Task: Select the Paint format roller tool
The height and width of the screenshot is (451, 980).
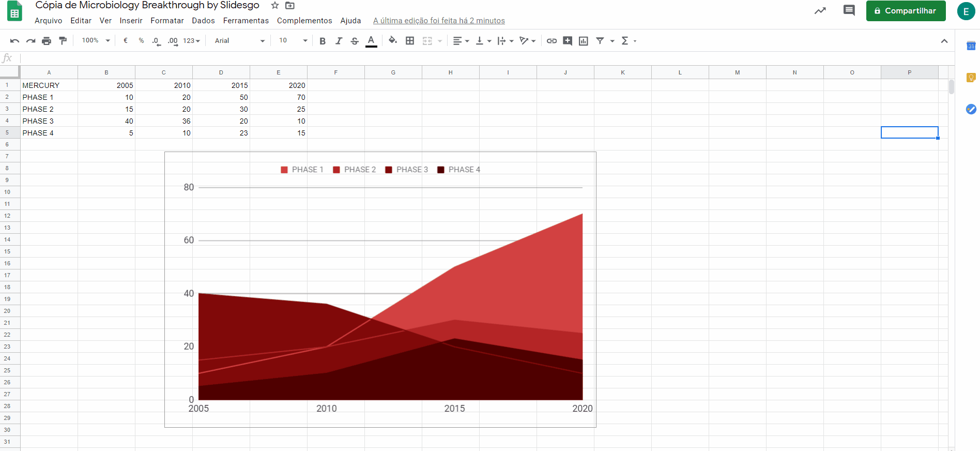Action: [x=63, y=41]
